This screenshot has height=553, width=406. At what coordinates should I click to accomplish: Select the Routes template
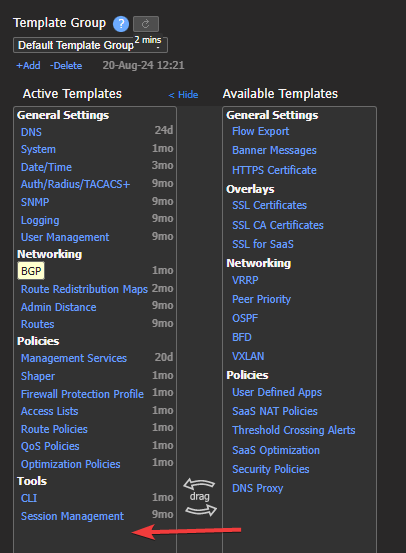pos(37,324)
